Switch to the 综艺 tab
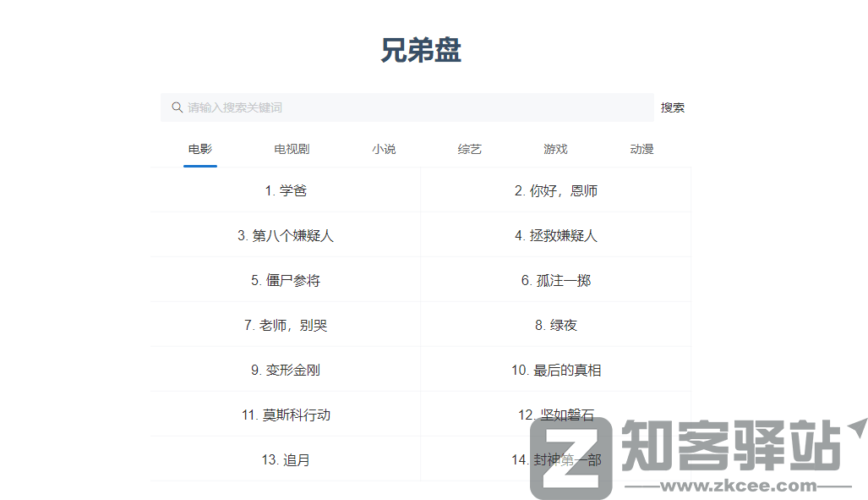Screen dimensions: 868x500 (x=469, y=148)
